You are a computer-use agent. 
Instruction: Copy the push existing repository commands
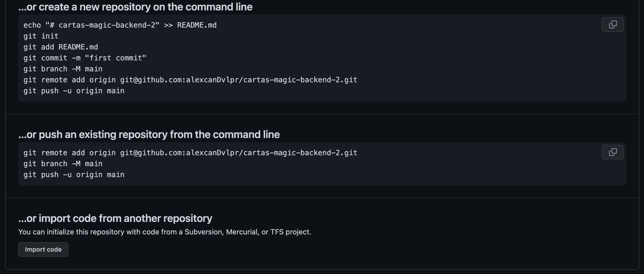pos(612,152)
